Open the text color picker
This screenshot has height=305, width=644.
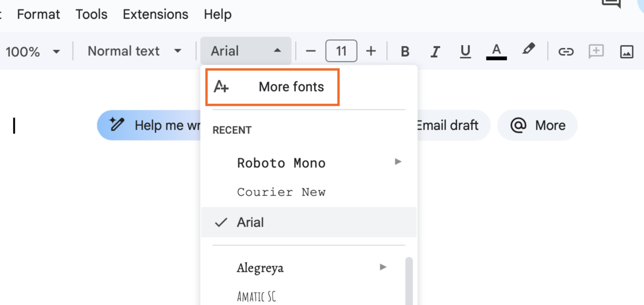pos(496,51)
